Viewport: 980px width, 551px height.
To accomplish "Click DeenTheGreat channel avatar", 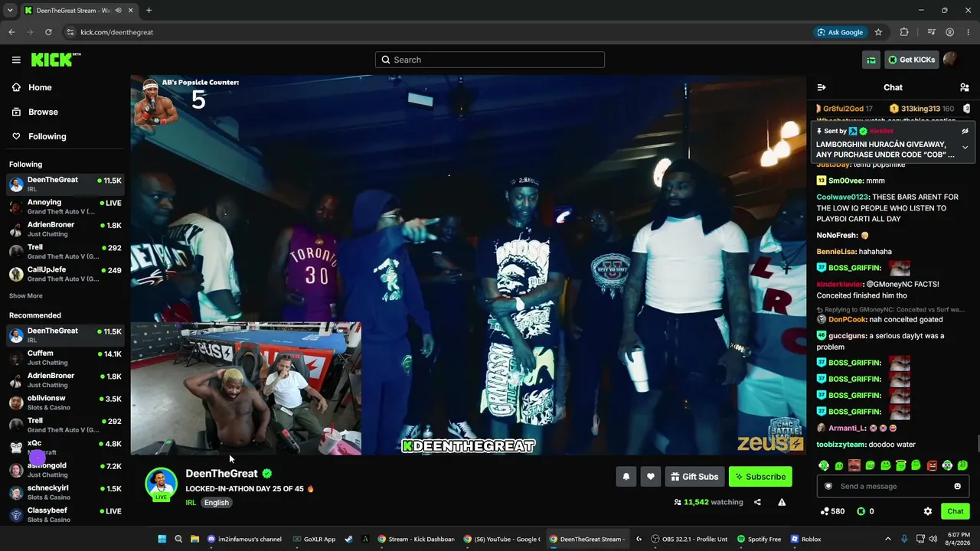I will click(x=161, y=484).
